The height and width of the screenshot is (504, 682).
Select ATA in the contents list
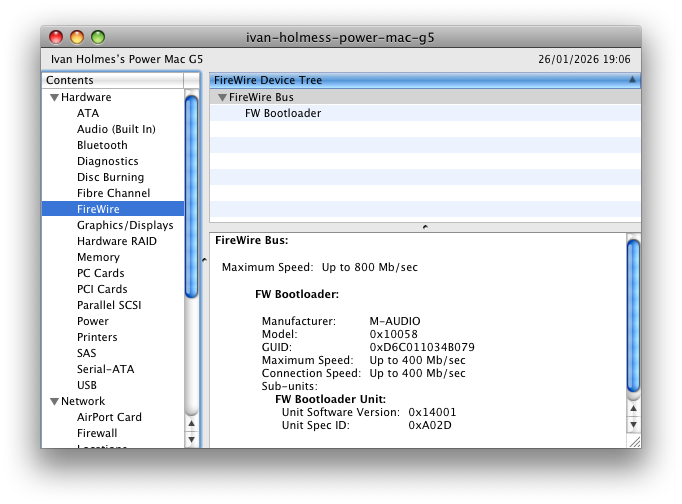point(88,113)
